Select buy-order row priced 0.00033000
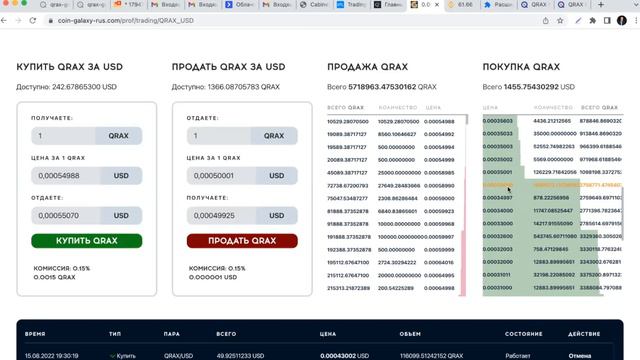This screenshot has height=360, width=640. pos(552,224)
